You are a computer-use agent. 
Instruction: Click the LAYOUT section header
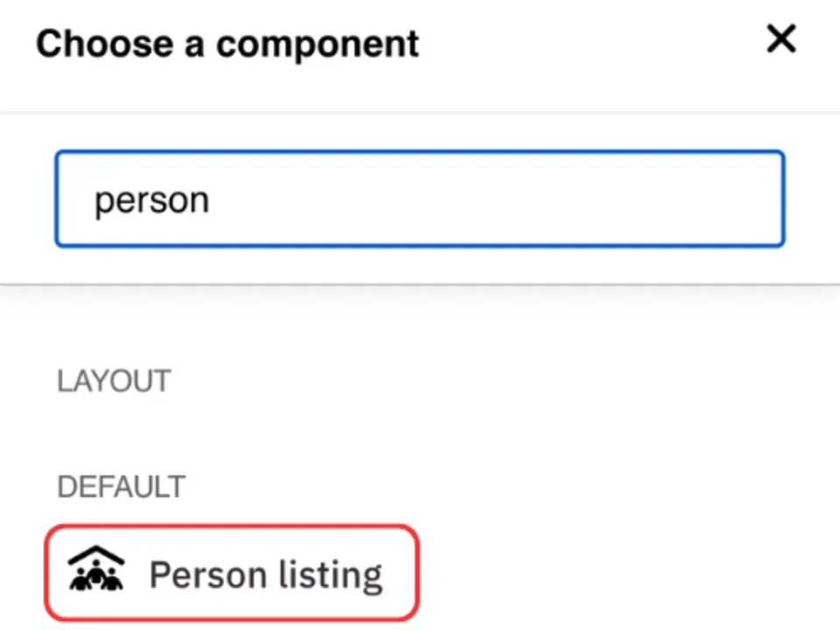pyautogui.click(x=114, y=381)
